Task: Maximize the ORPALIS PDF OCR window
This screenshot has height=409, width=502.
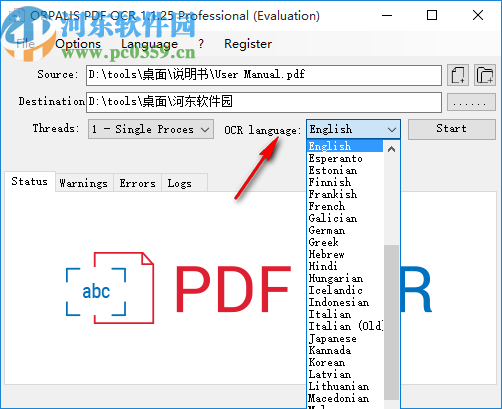Action: [x=432, y=15]
